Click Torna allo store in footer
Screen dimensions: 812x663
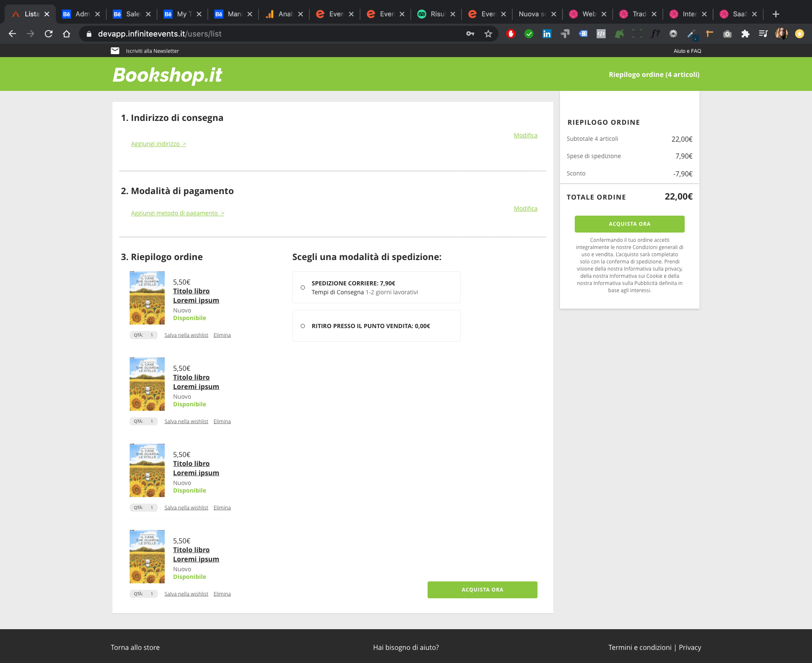135,647
